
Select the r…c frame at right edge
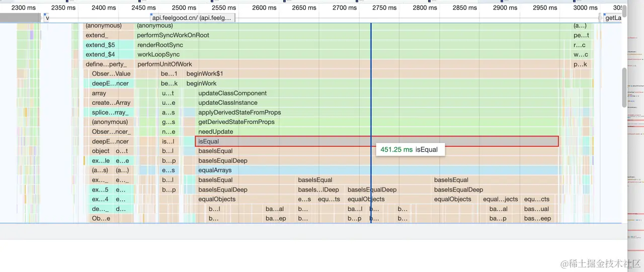click(581, 45)
